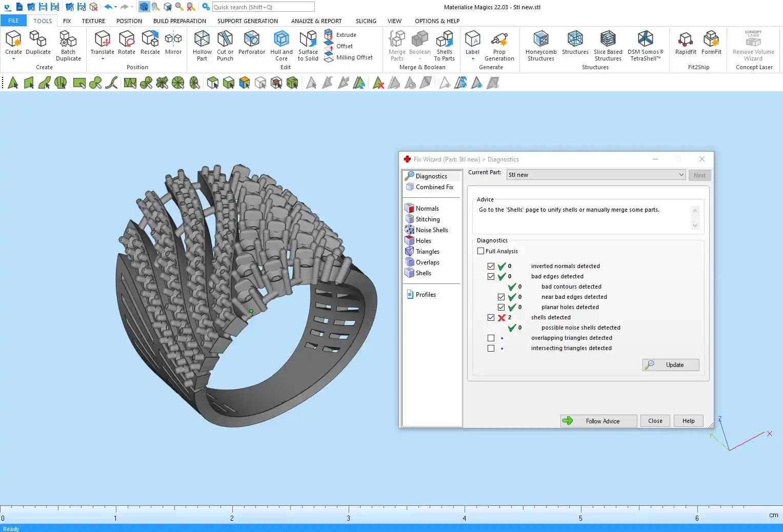Click the Follow Advice button
Viewport: 783px width, 532px height.
pos(598,421)
